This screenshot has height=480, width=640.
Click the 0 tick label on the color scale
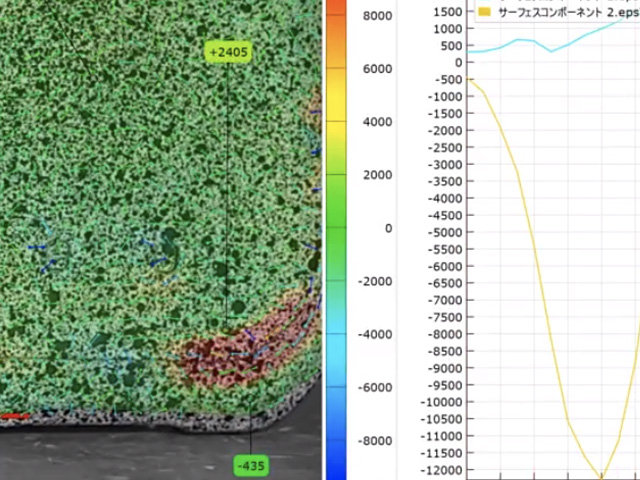pyautogui.click(x=388, y=228)
